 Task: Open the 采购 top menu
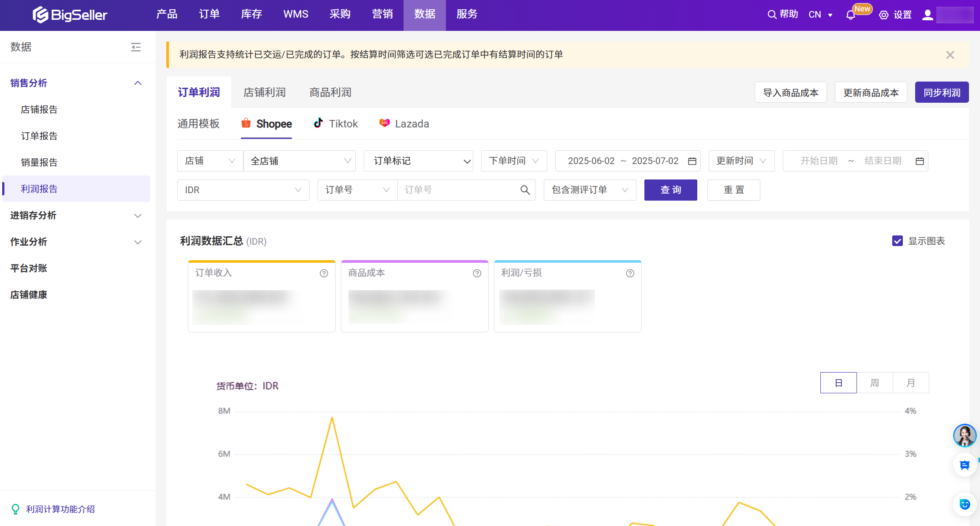pos(340,15)
